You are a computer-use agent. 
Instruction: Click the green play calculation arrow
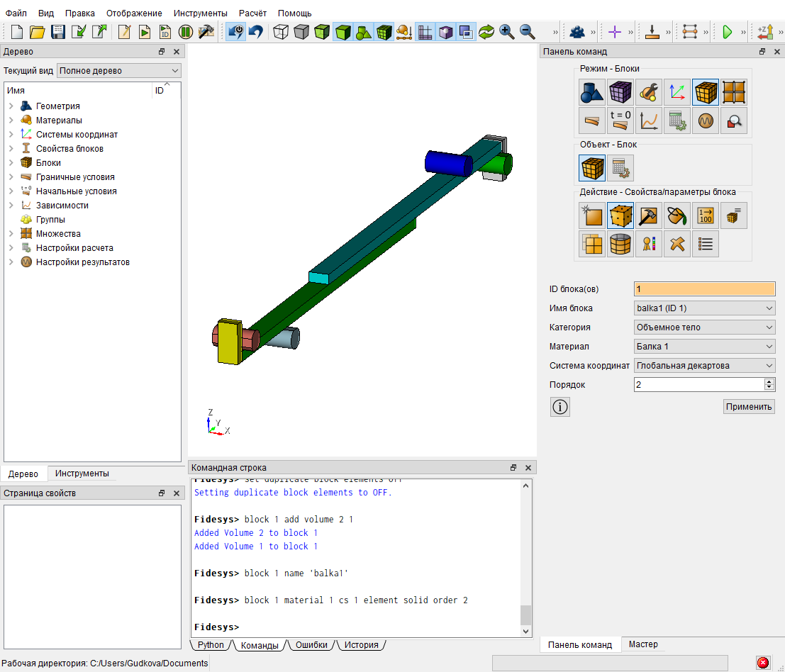pyautogui.click(x=727, y=32)
